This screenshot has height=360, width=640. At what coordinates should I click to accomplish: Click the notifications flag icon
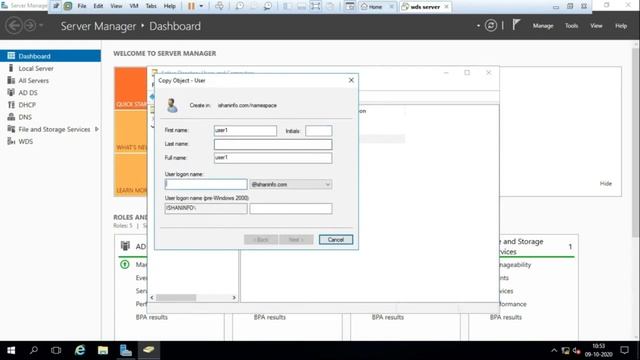tap(516, 25)
